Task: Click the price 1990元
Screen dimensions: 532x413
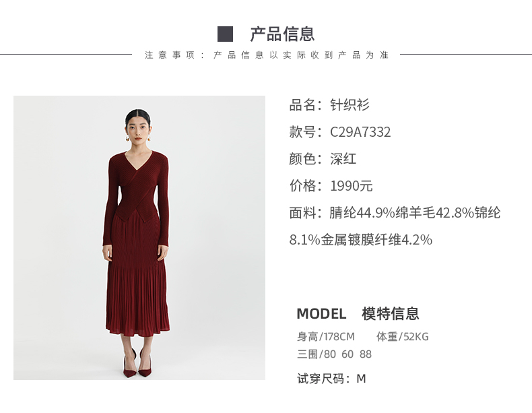Action: pos(352,186)
